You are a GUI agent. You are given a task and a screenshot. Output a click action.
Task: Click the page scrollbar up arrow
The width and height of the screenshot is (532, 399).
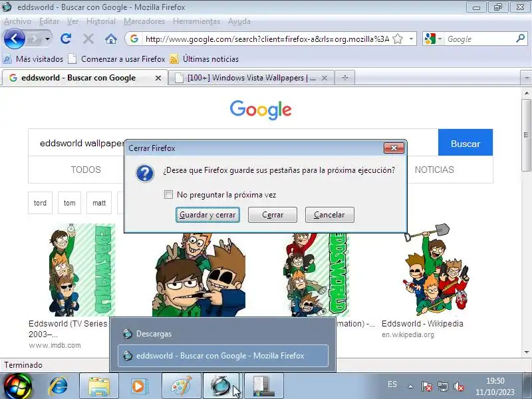527,93
